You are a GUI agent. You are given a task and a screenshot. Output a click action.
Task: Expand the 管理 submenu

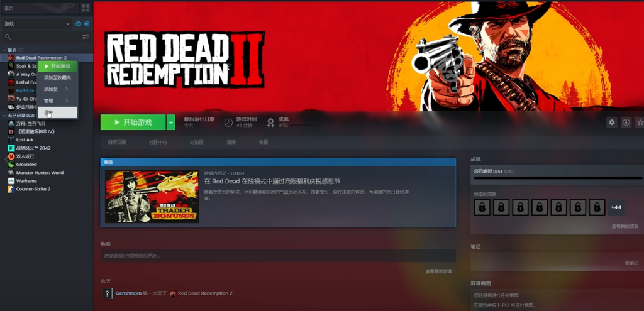57,101
